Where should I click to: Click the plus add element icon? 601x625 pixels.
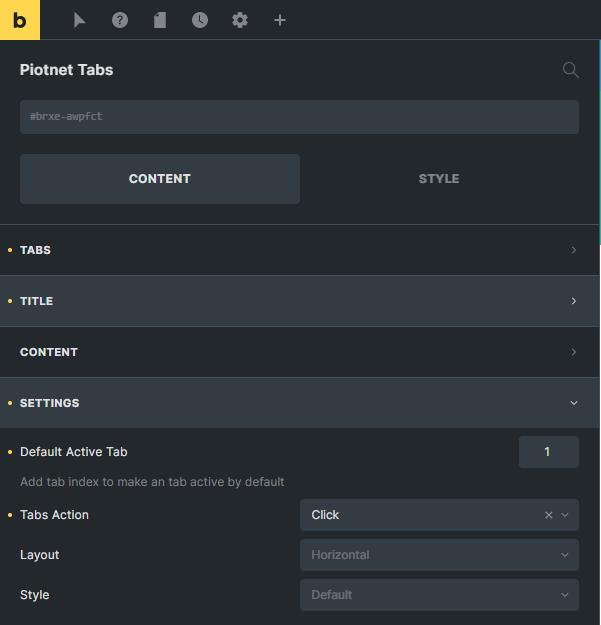pos(280,20)
